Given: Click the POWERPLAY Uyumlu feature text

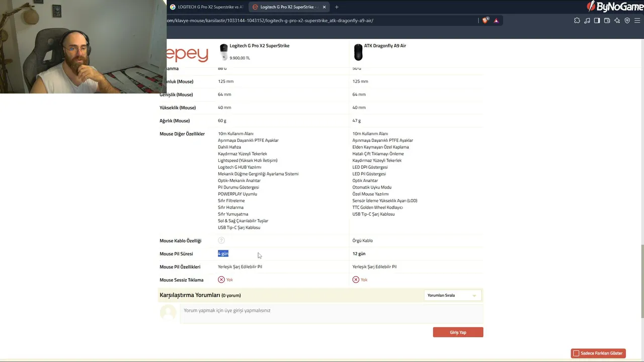Looking at the screenshot, I should point(237,194).
